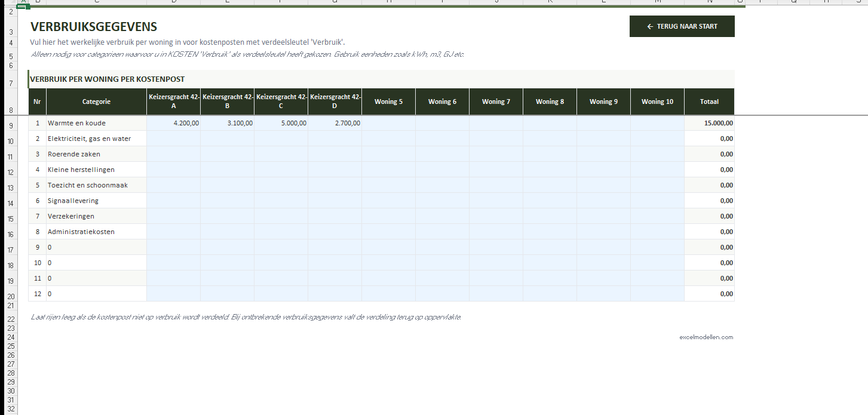Select the Categorie header cell
868x415 pixels.
(x=96, y=102)
